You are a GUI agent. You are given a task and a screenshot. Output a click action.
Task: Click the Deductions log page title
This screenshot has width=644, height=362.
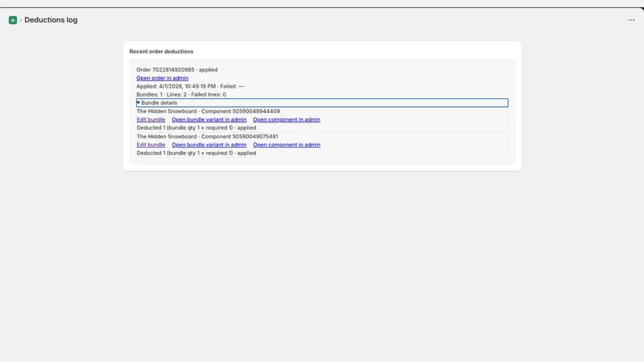(51, 20)
